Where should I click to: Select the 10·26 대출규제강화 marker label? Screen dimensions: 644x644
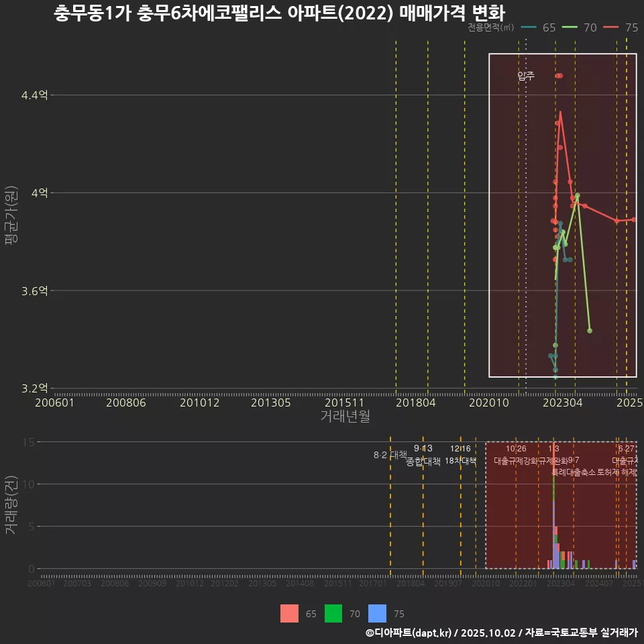[x=516, y=455]
